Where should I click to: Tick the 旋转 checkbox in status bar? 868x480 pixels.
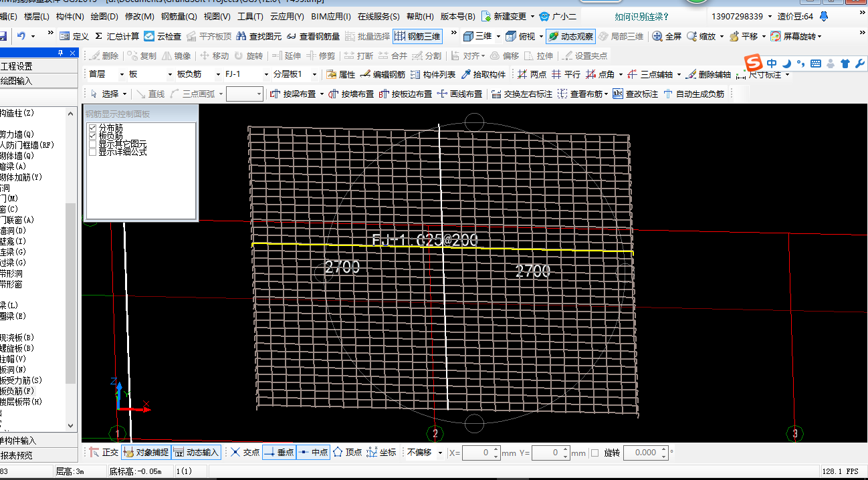(595, 453)
